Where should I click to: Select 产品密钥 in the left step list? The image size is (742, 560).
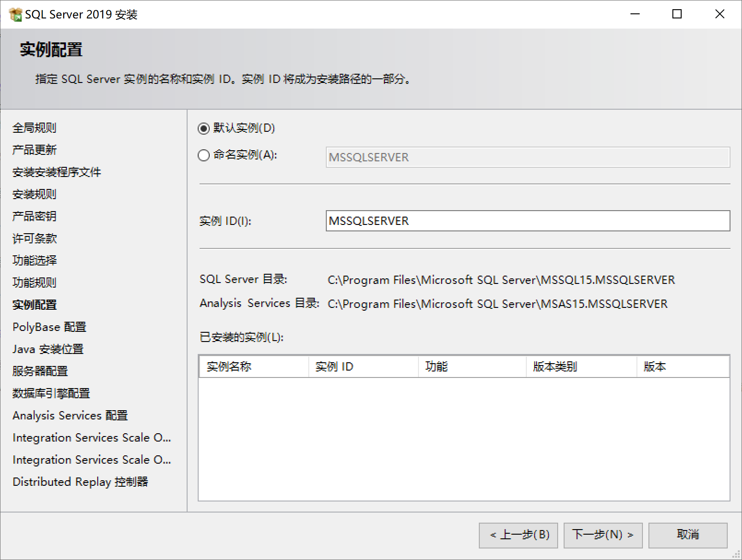(x=35, y=216)
